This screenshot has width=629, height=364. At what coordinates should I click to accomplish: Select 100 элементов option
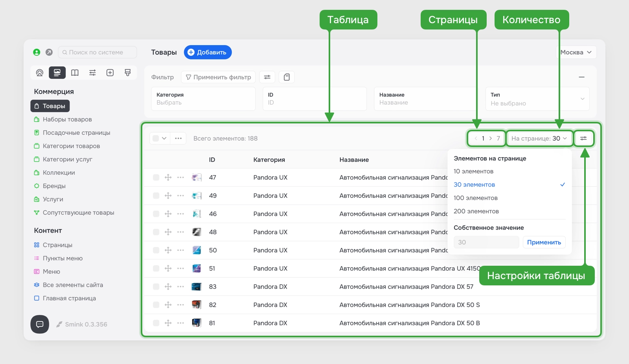coord(476,198)
